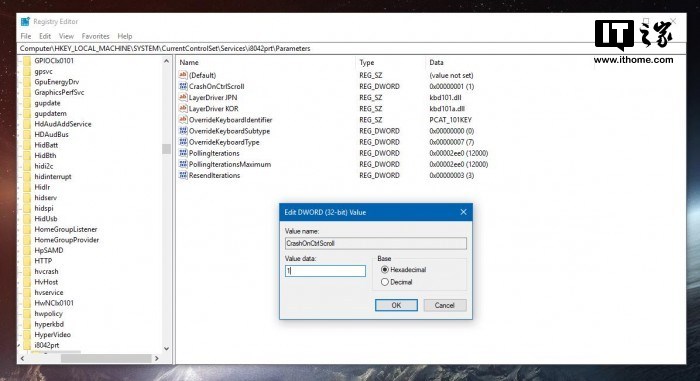
Task: Select the HomeGroupListener tree key
Action: 66,229
